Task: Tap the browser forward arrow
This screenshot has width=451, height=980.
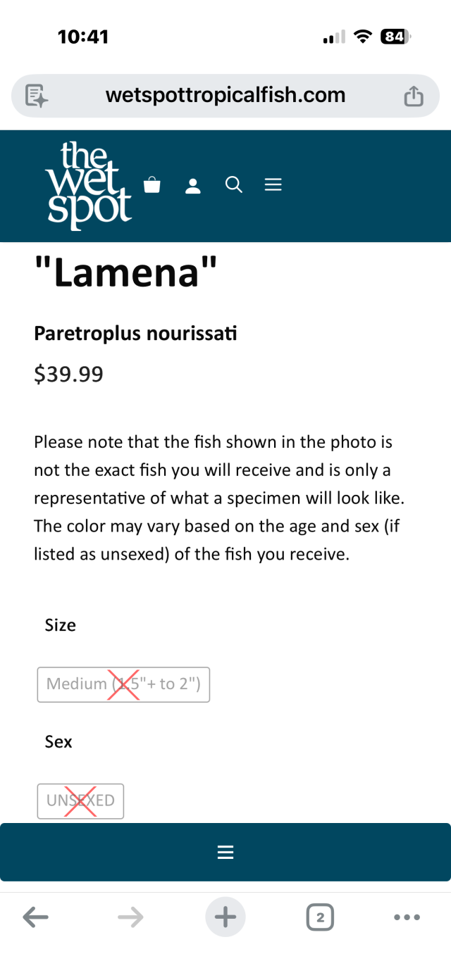Action: (130, 917)
